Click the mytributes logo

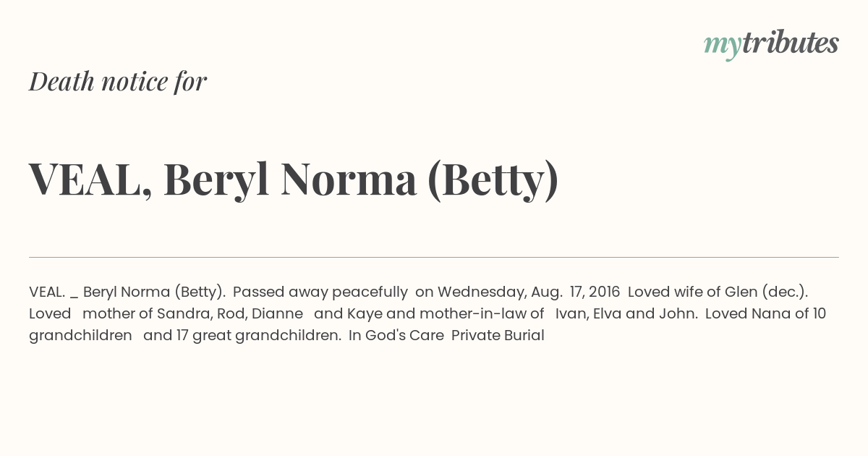pos(771,44)
